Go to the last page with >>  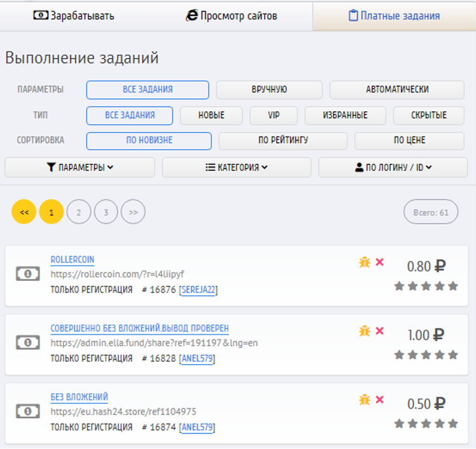pos(133,212)
